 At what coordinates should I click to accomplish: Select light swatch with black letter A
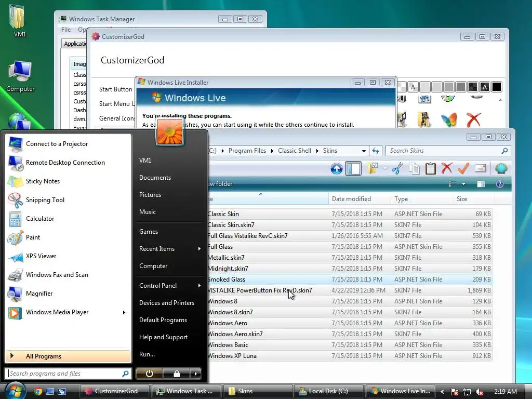click(413, 87)
